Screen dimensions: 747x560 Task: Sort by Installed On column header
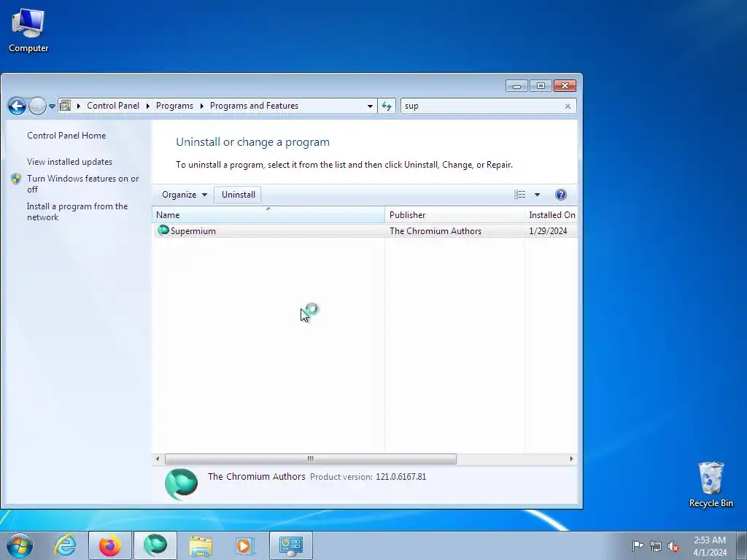tap(551, 215)
